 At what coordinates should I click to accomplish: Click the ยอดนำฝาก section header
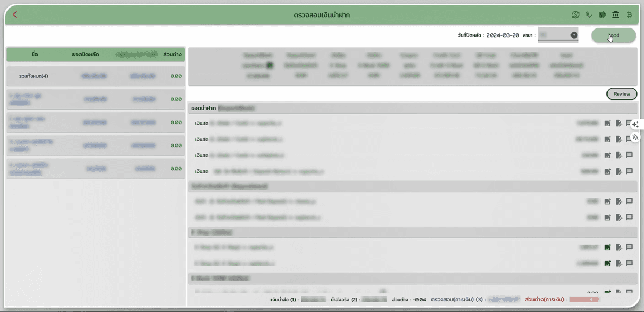point(413,108)
